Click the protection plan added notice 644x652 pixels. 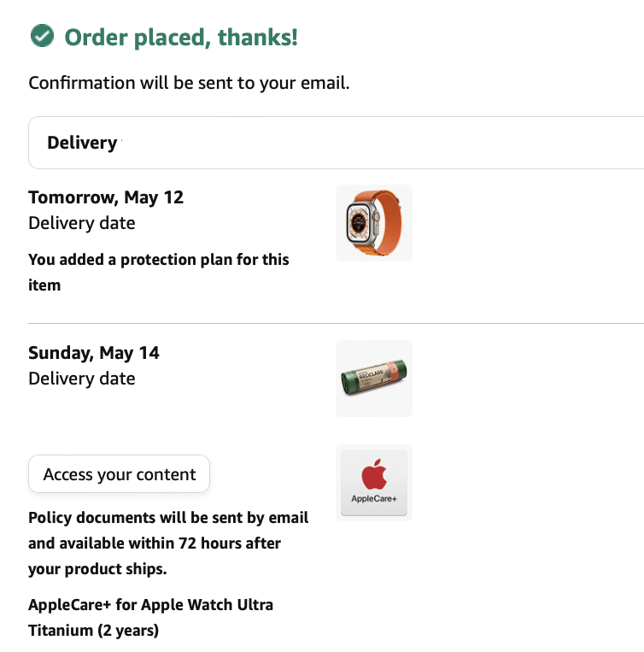158,272
